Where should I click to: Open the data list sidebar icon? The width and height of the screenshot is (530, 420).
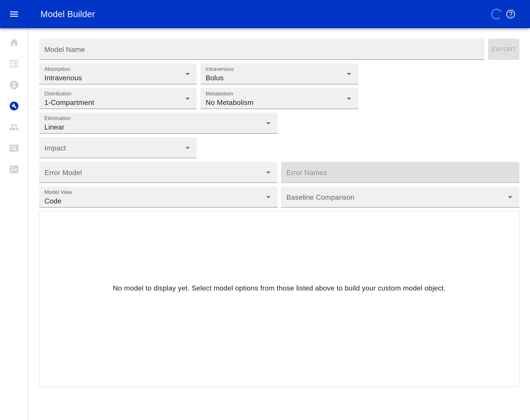point(14,64)
